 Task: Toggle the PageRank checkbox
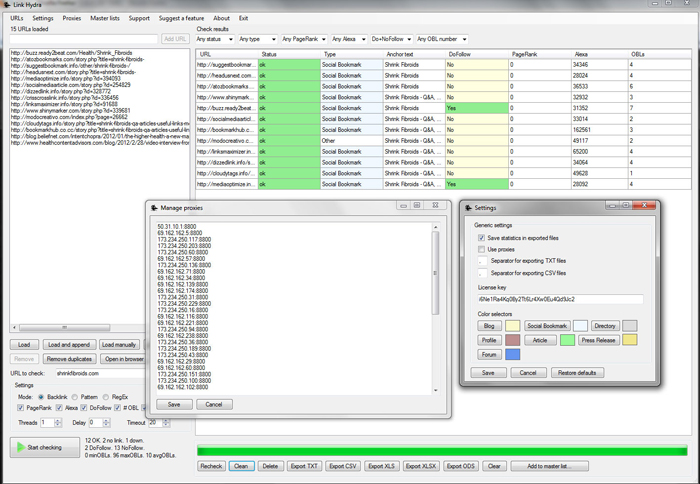(21, 408)
